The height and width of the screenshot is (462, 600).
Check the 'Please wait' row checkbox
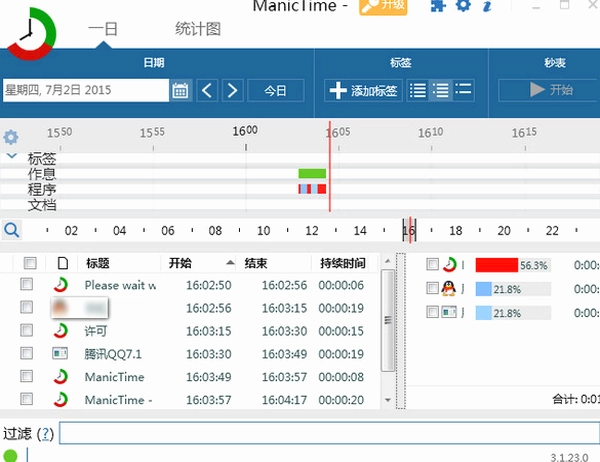(x=26, y=284)
